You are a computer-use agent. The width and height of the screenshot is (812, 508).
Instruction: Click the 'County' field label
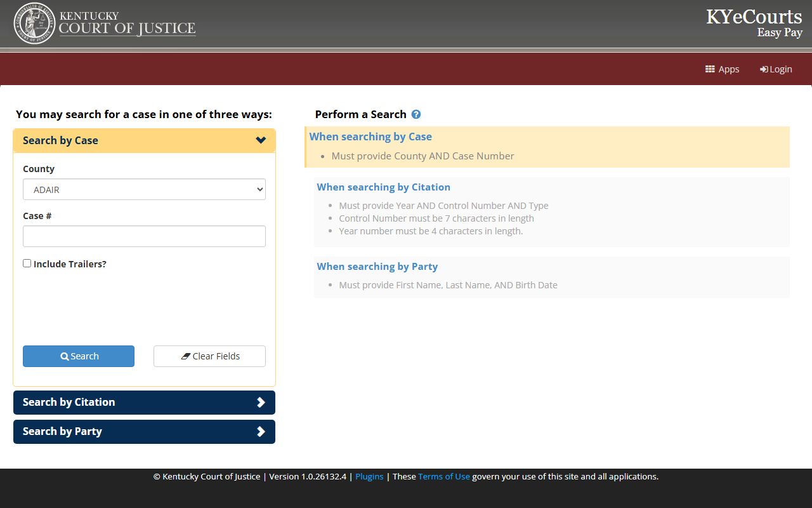39,169
